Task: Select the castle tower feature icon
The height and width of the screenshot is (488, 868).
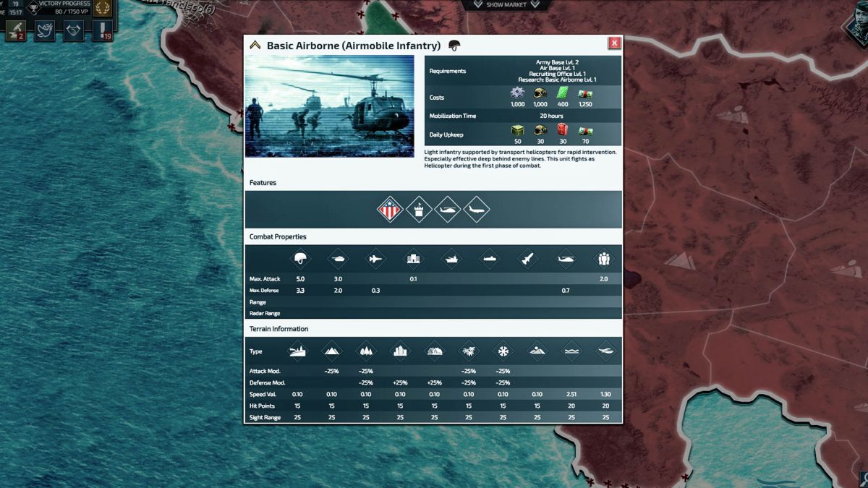Action: coord(419,210)
